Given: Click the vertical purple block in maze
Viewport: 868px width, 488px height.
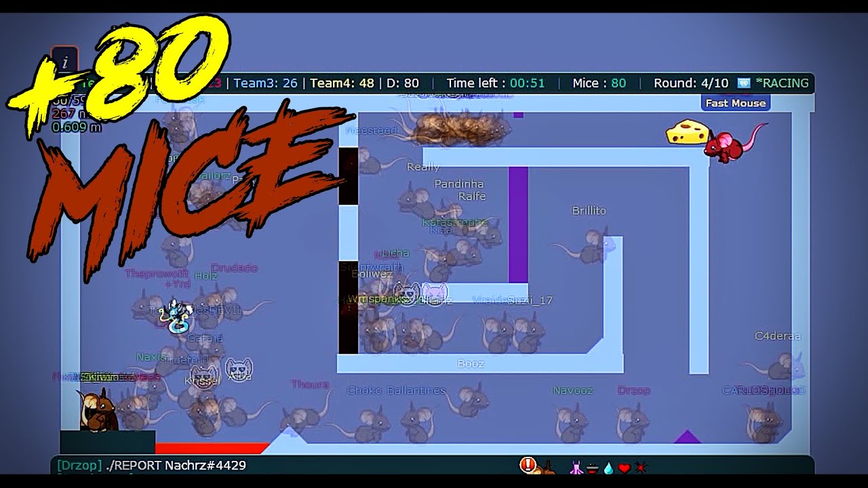Looking at the screenshot, I should pyautogui.click(x=518, y=224).
